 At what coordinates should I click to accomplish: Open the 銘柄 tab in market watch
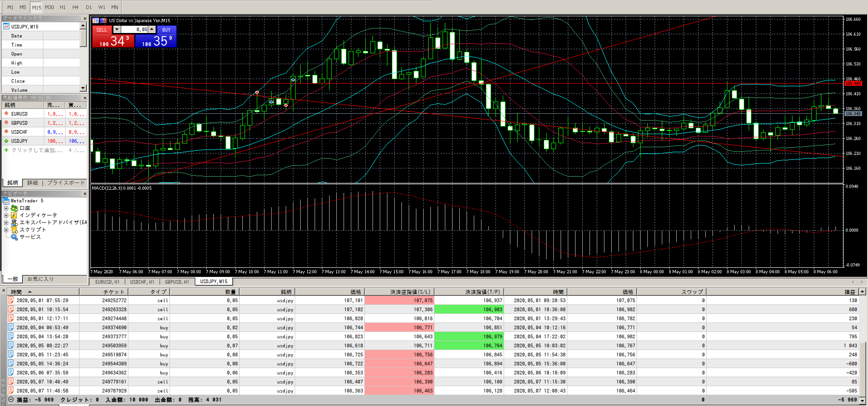[x=13, y=183]
